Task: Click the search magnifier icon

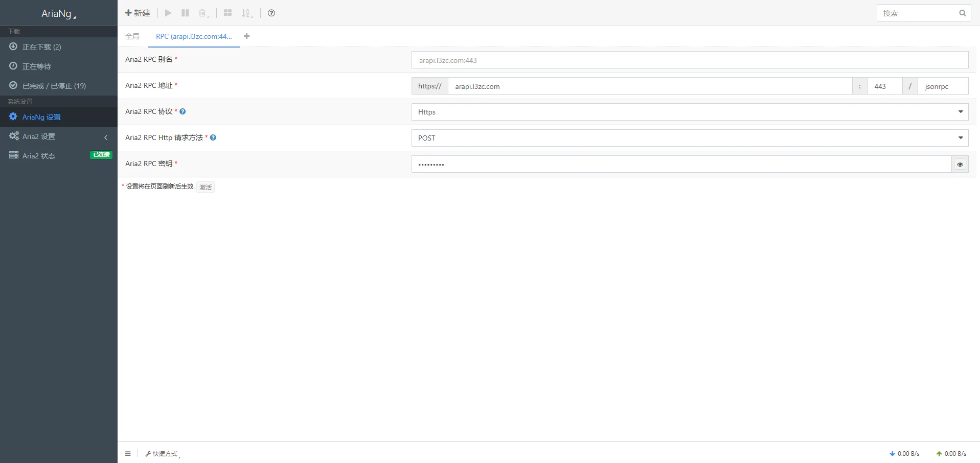Action: pos(962,13)
